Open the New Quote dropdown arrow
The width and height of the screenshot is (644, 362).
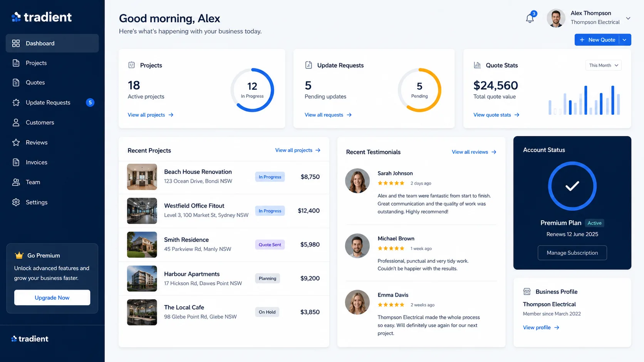pos(625,40)
